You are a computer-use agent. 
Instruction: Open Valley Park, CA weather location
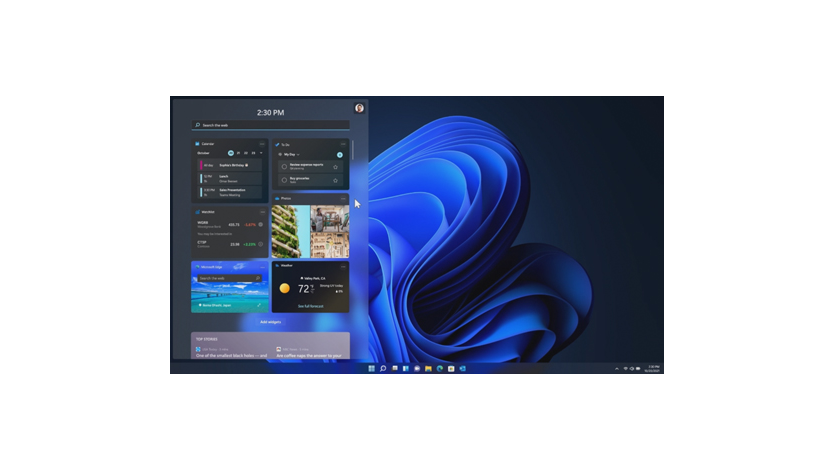[313, 278]
